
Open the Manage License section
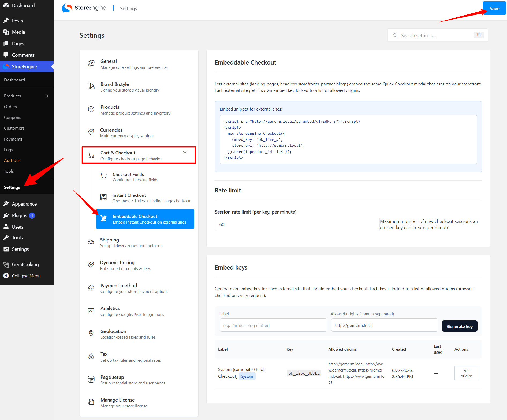coord(139,403)
